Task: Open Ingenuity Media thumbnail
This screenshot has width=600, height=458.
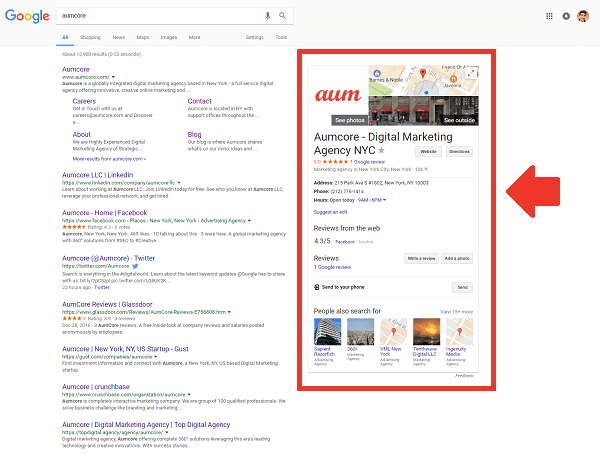Action: coord(459,332)
